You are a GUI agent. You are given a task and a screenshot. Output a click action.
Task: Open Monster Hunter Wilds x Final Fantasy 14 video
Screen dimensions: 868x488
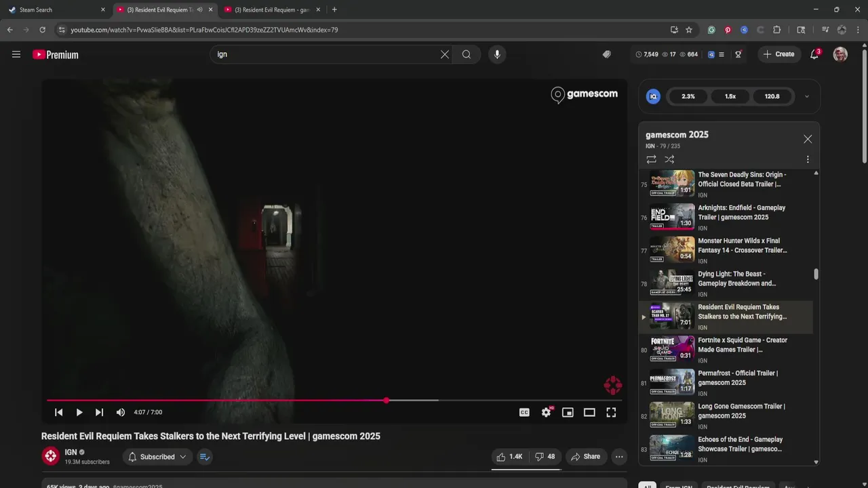click(x=726, y=250)
